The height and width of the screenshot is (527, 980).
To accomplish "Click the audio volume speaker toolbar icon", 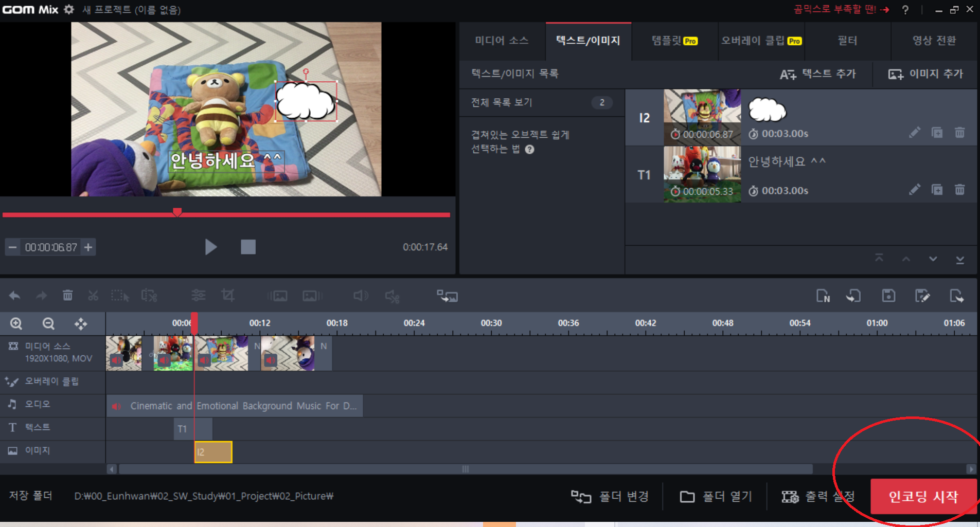I will [x=361, y=296].
